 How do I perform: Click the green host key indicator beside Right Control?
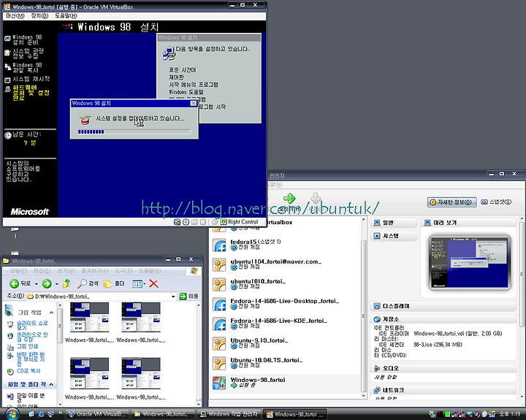(224, 222)
